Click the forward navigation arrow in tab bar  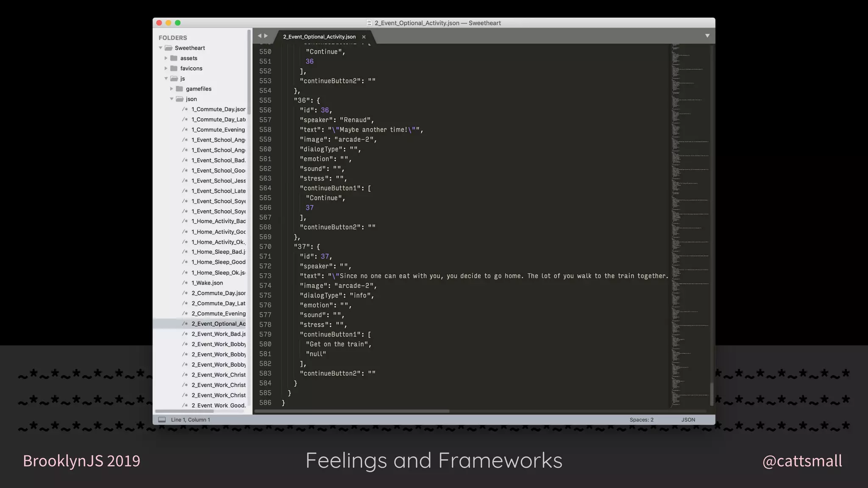coord(266,36)
